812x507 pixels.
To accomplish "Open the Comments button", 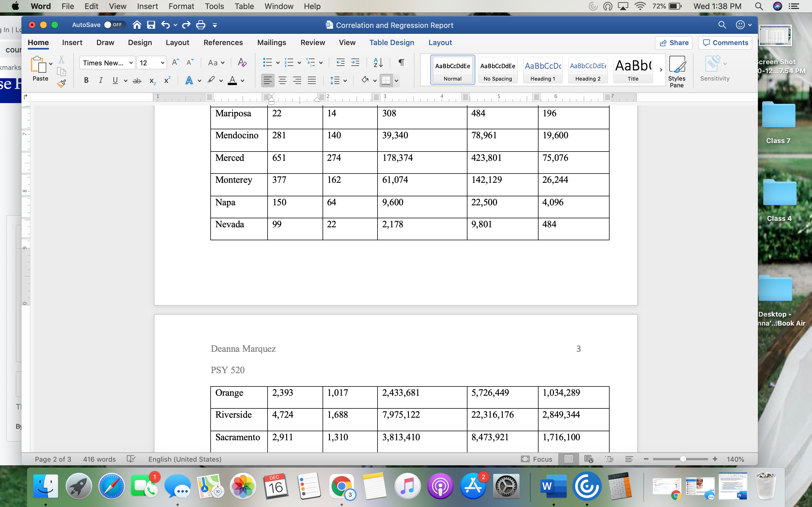I will [x=725, y=43].
